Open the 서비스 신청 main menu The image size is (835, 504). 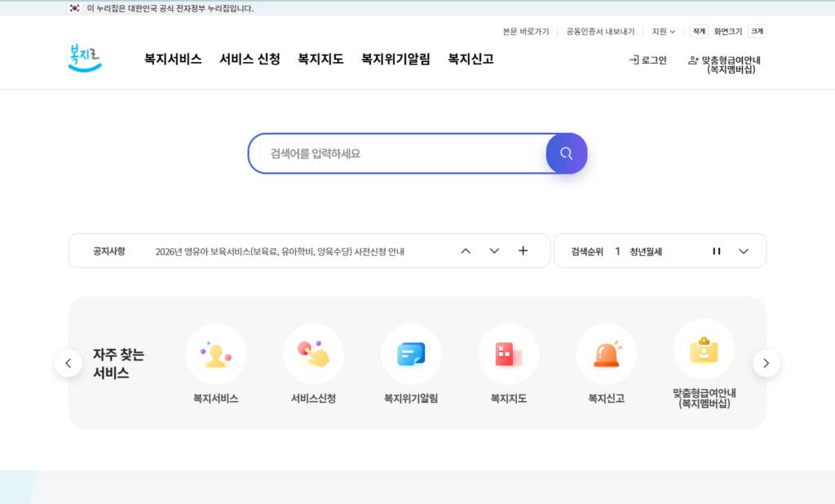(250, 60)
